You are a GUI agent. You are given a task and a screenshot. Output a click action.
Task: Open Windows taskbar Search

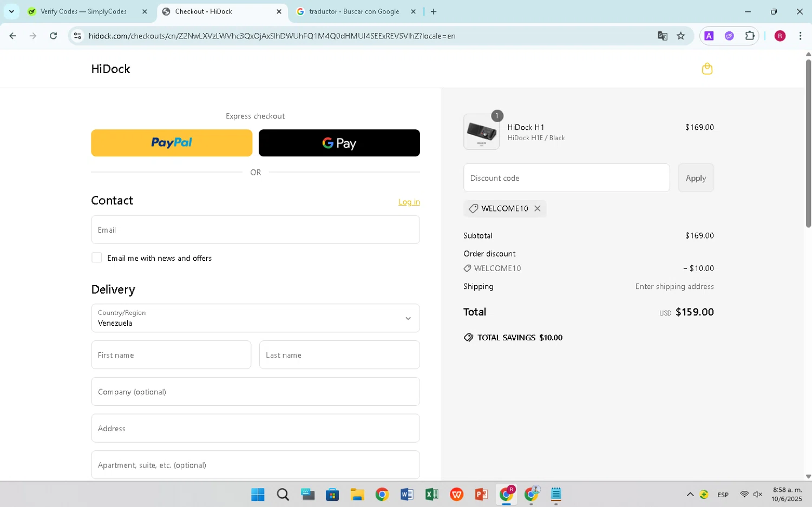click(283, 494)
